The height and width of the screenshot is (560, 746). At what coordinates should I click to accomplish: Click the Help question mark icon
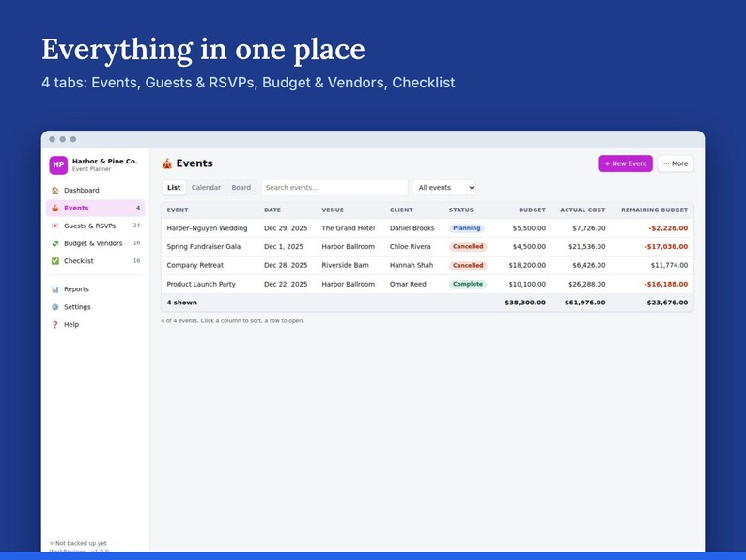[x=55, y=325]
